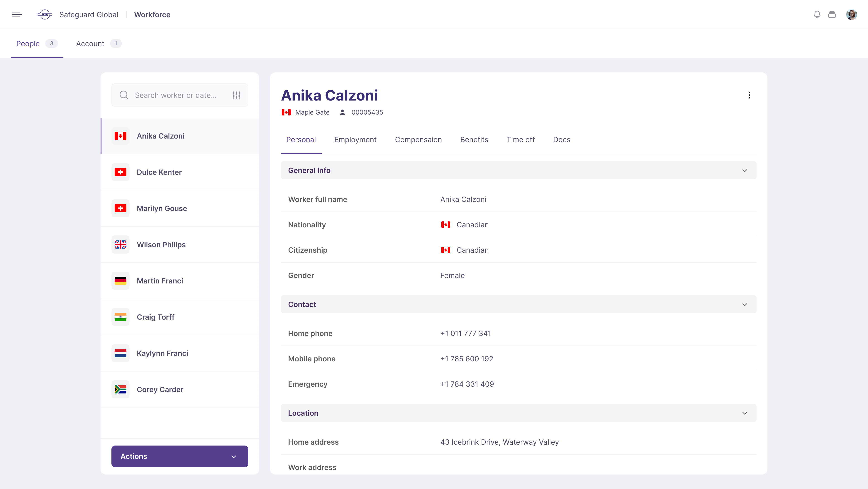
Task: Click the magnifier search icon
Action: tap(124, 95)
